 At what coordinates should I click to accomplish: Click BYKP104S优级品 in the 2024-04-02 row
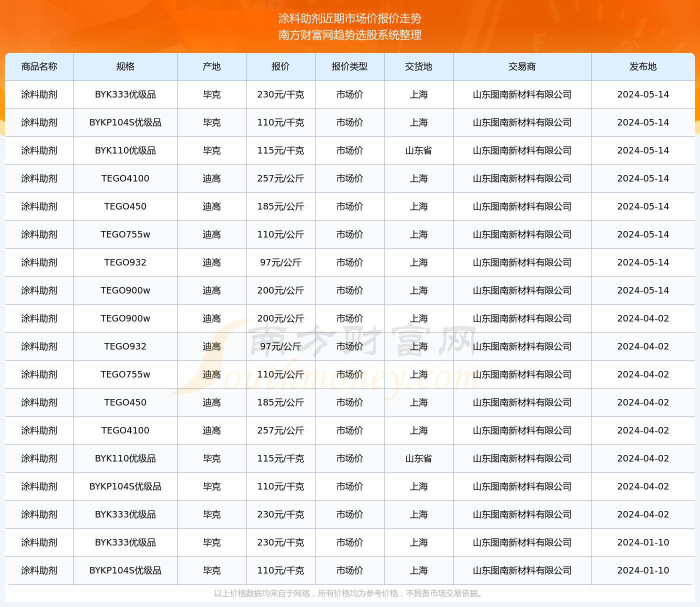[x=125, y=486]
